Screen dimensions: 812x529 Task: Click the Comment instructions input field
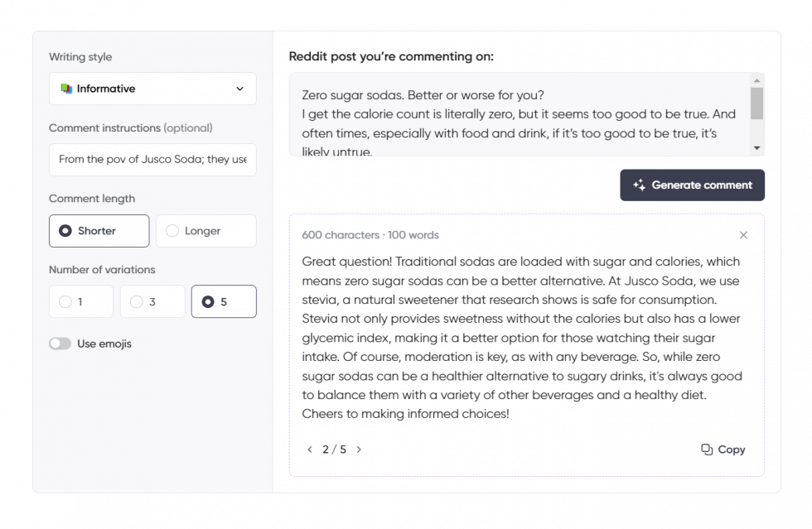tap(152, 159)
